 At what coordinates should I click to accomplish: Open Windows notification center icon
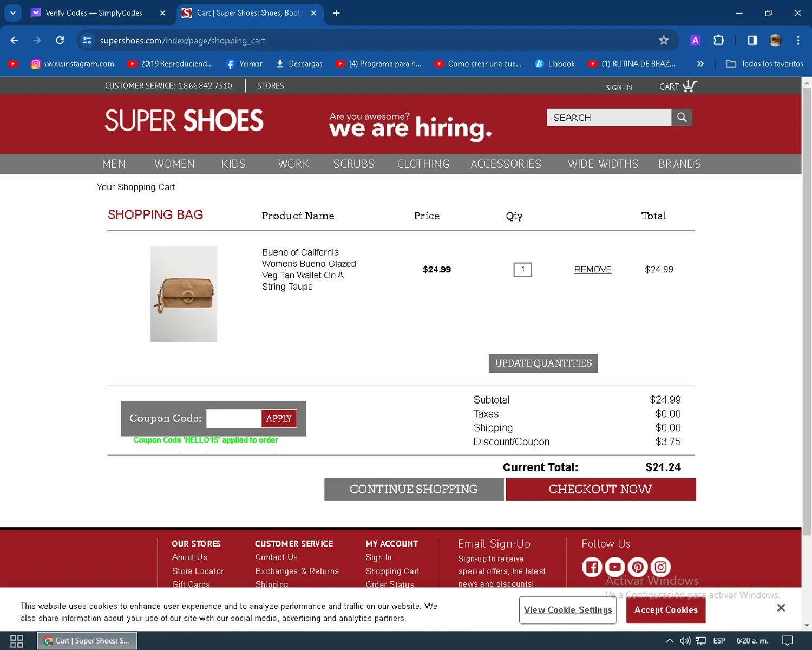tap(788, 641)
